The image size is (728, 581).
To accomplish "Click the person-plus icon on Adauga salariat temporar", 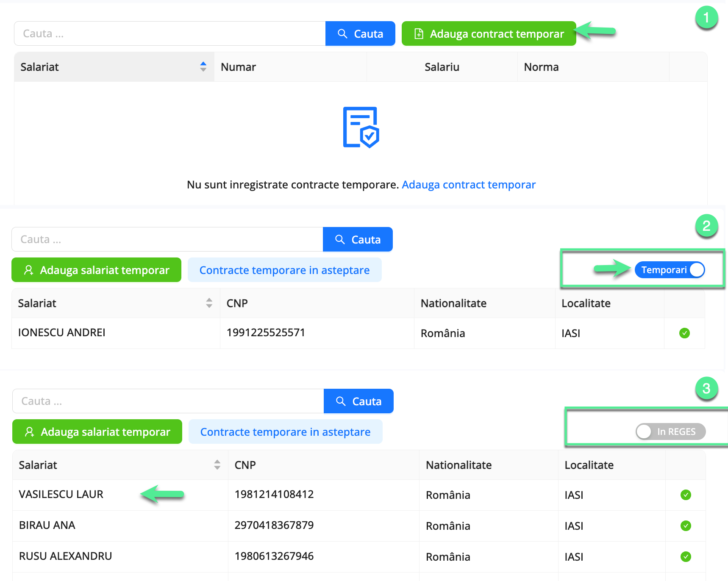I will pyautogui.click(x=29, y=270).
